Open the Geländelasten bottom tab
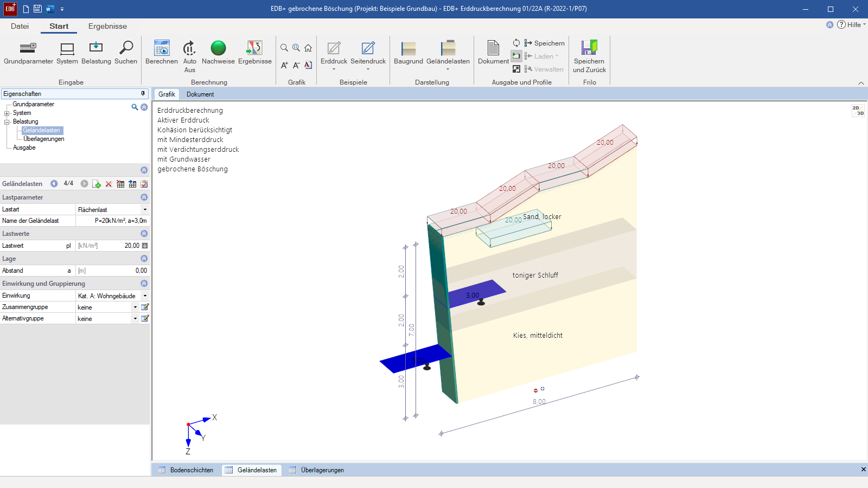 [x=251, y=470]
